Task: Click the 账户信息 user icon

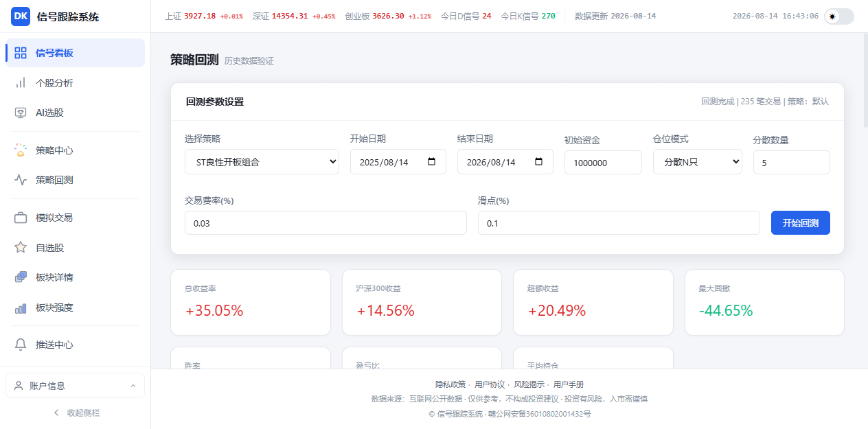Action: pos(19,386)
